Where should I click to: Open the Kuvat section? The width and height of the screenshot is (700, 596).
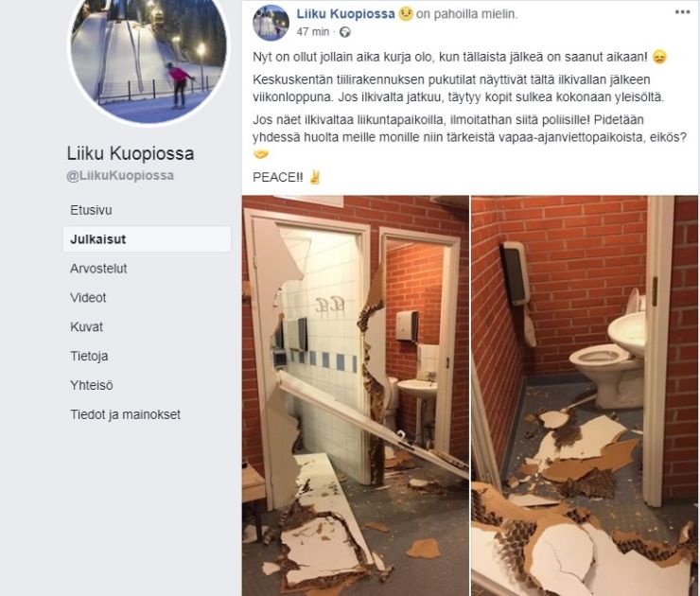[x=86, y=326]
